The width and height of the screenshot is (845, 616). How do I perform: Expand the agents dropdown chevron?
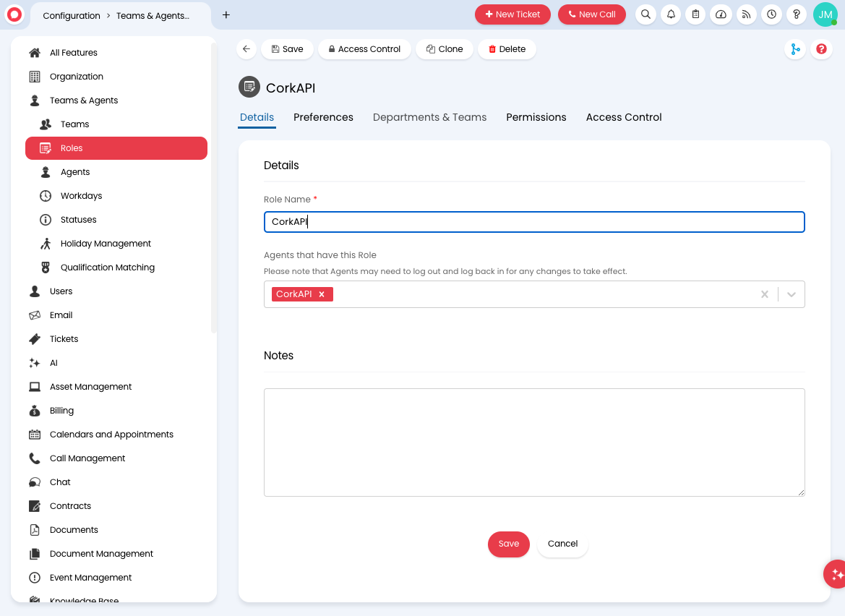[791, 294]
